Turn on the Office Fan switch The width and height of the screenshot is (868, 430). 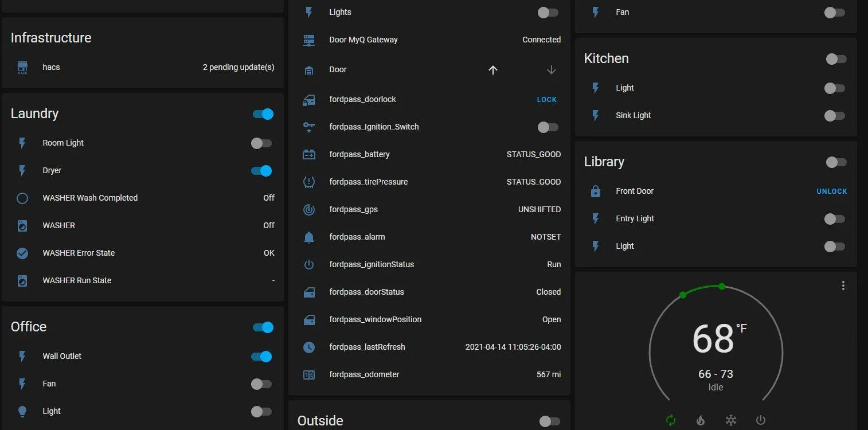click(x=261, y=384)
